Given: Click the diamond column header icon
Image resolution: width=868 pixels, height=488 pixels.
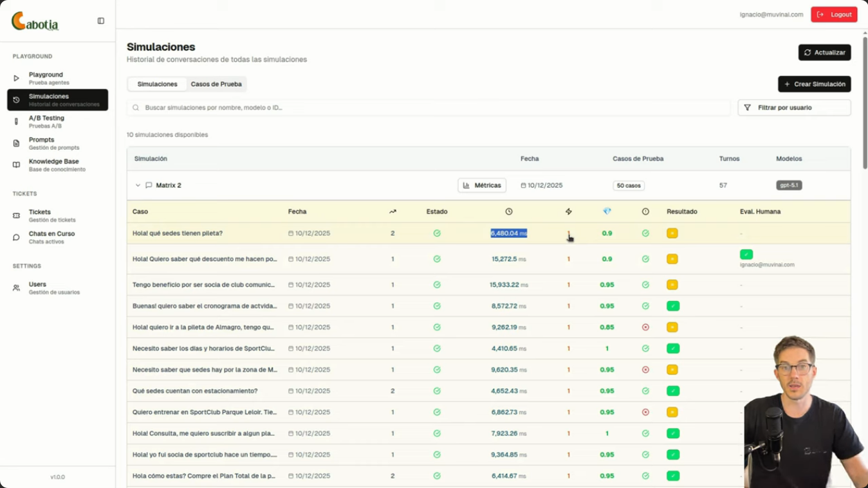Looking at the screenshot, I should pyautogui.click(x=607, y=212).
